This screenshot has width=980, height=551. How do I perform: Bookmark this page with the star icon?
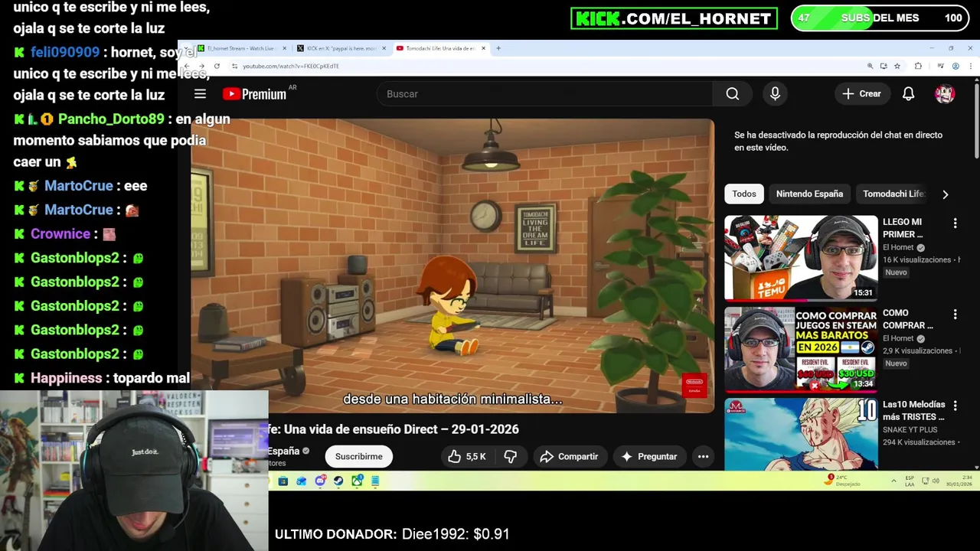point(897,66)
